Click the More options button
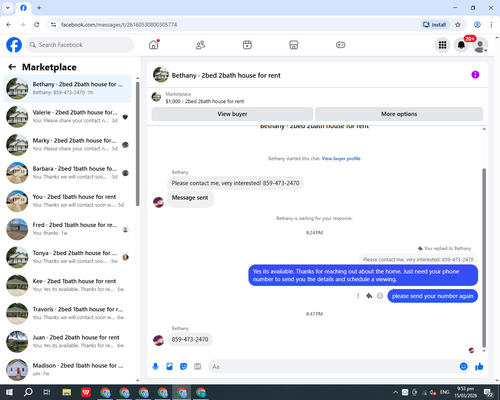 pyautogui.click(x=399, y=114)
